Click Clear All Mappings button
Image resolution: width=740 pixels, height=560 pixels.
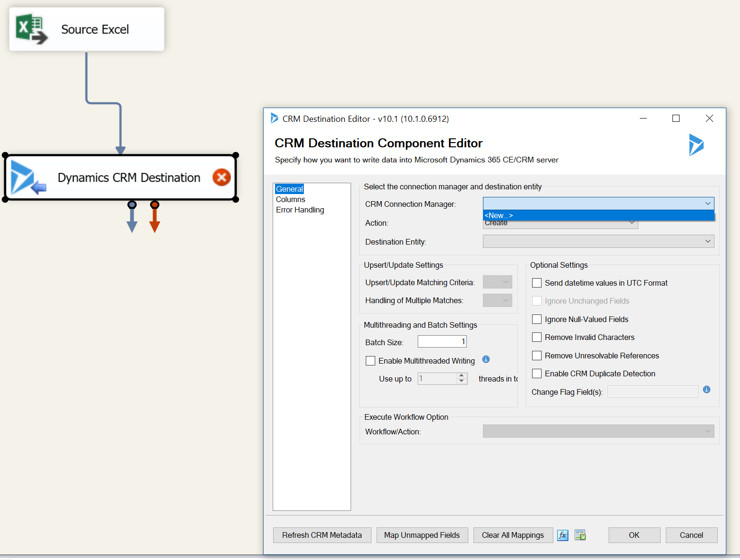pos(513,535)
